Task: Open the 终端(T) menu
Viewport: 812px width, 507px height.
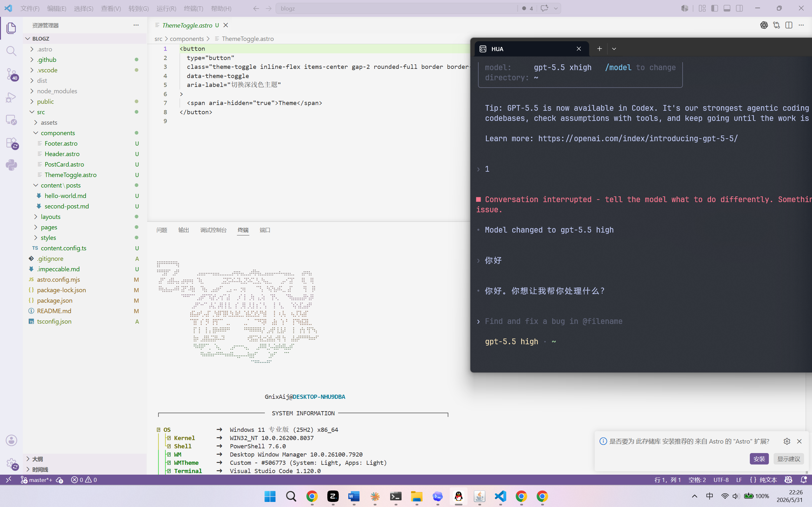Action: [x=193, y=8]
